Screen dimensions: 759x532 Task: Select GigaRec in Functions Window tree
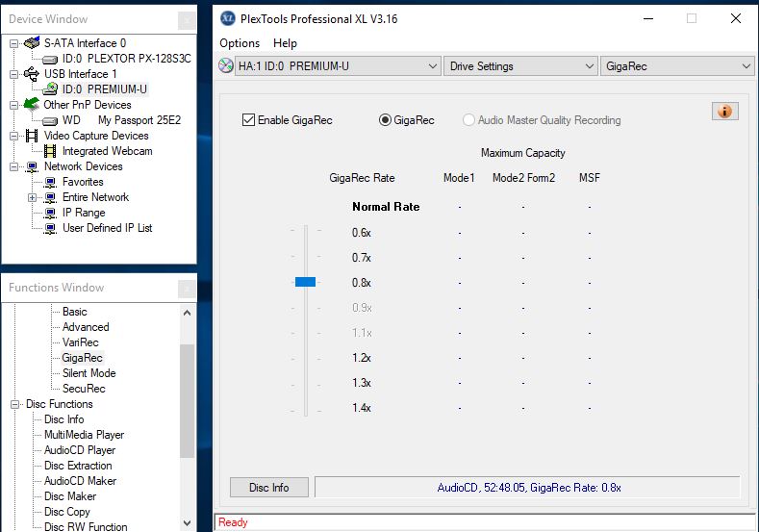pyautogui.click(x=83, y=358)
